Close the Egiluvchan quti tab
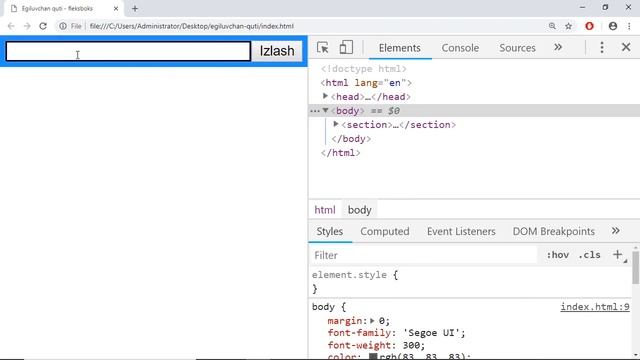This screenshot has height=360, width=640. (x=116, y=8)
